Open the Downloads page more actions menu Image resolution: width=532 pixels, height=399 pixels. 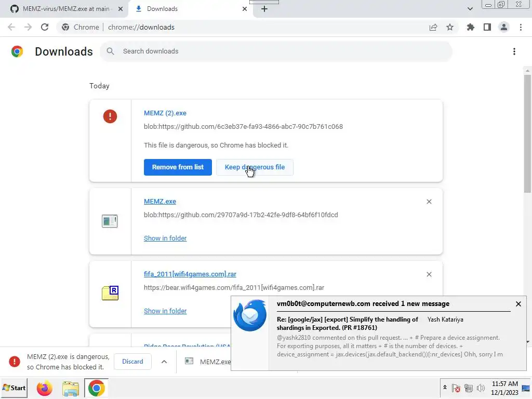[x=514, y=51]
